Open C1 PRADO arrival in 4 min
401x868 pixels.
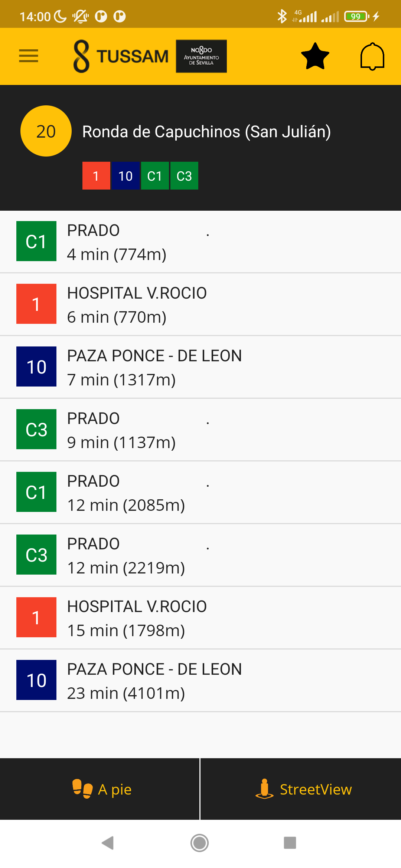[200, 242]
